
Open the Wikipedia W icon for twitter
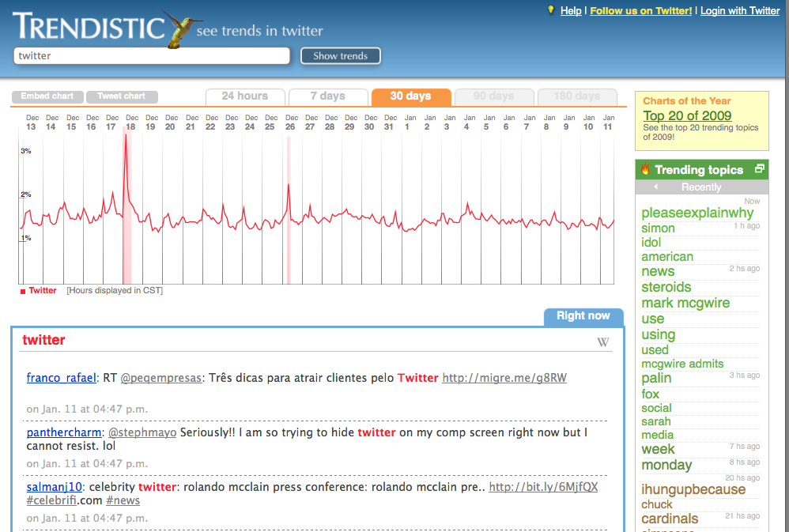tap(602, 342)
